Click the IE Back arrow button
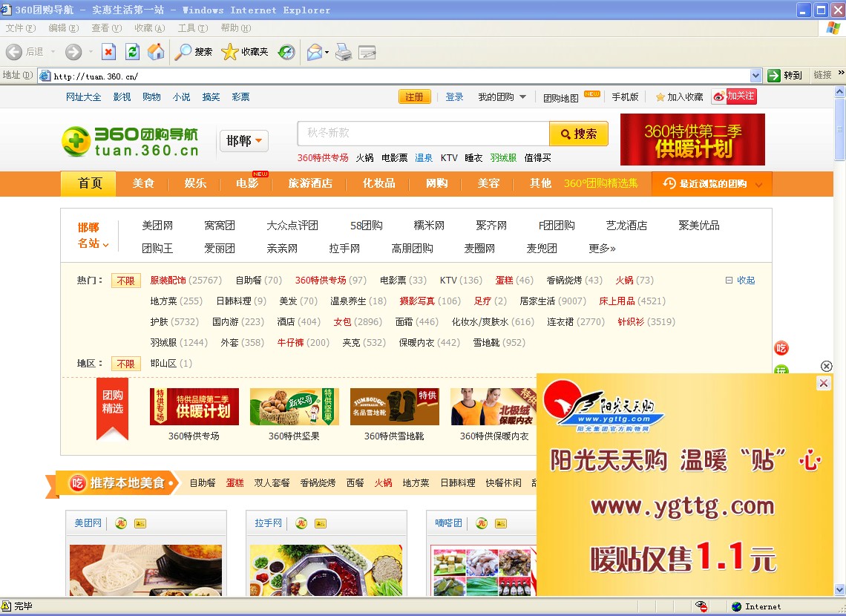Viewport: 846px width, 616px height. click(14, 52)
